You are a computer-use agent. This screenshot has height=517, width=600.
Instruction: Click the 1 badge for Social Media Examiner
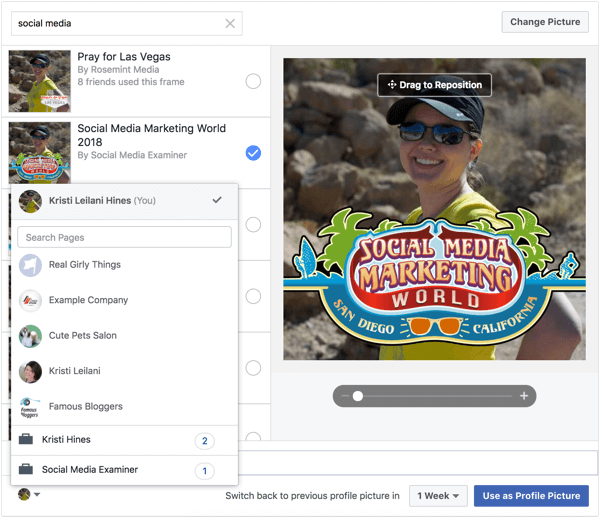(205, 471)
